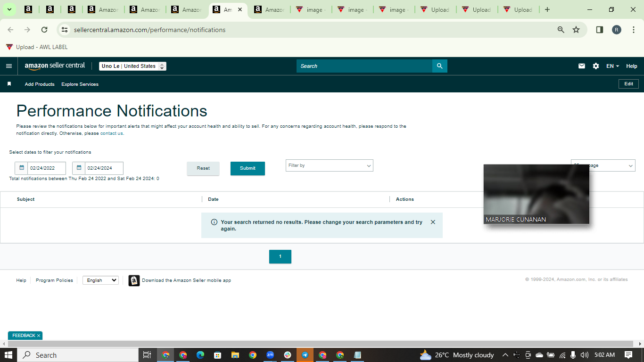Open the Chrome side panel icon
644x362 pixels.
(600, 30)
